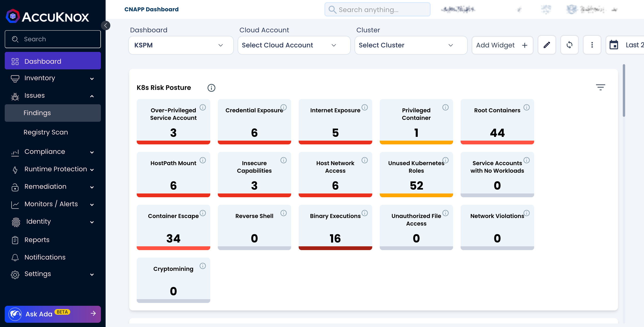Click the dashboard vertical scrollbar
Screen dimensions: 644x327
point(624,90)
